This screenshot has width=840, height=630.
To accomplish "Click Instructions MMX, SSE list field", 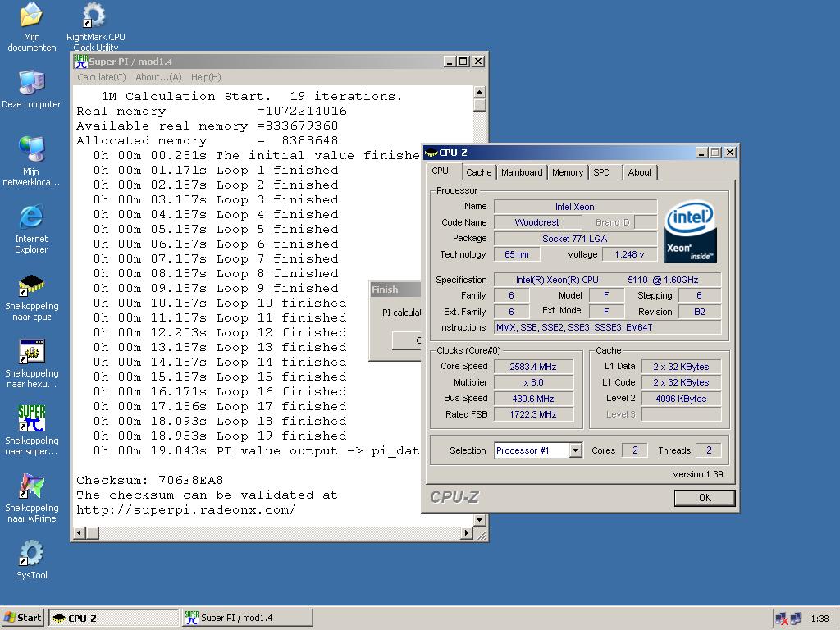I will pyautogui.click(x=608, y=327).
